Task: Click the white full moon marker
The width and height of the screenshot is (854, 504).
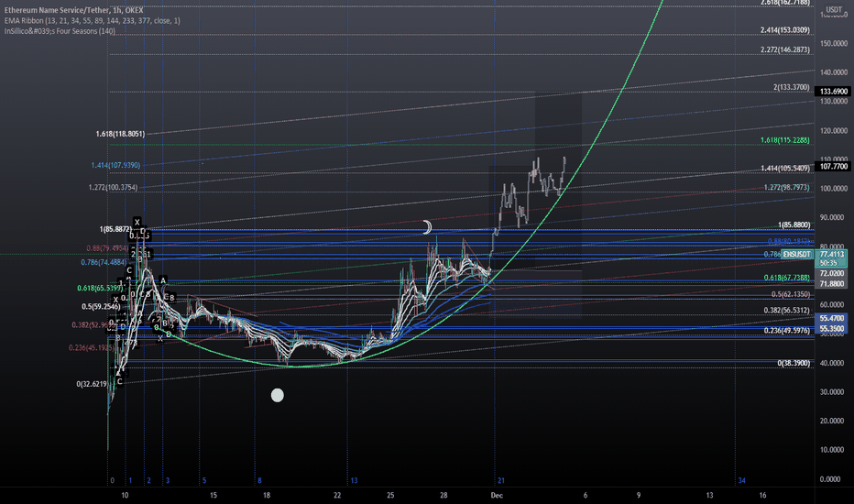Action: (278, 396)
